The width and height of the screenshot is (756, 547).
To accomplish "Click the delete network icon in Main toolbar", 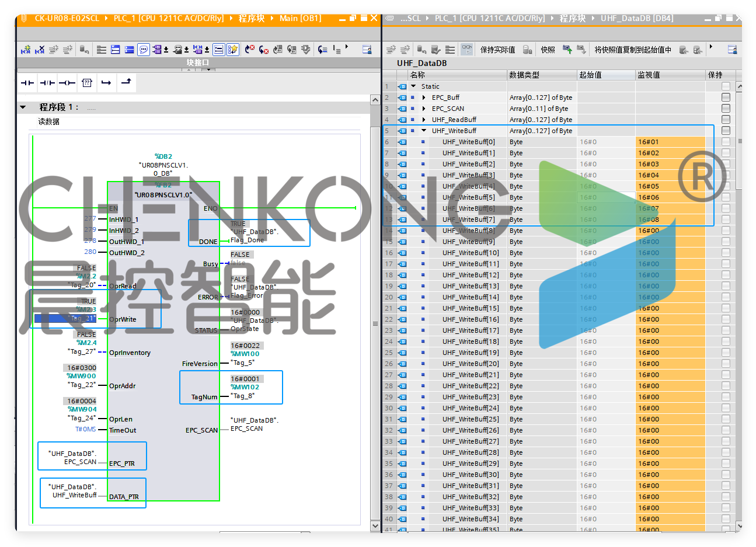I will 40,50.
